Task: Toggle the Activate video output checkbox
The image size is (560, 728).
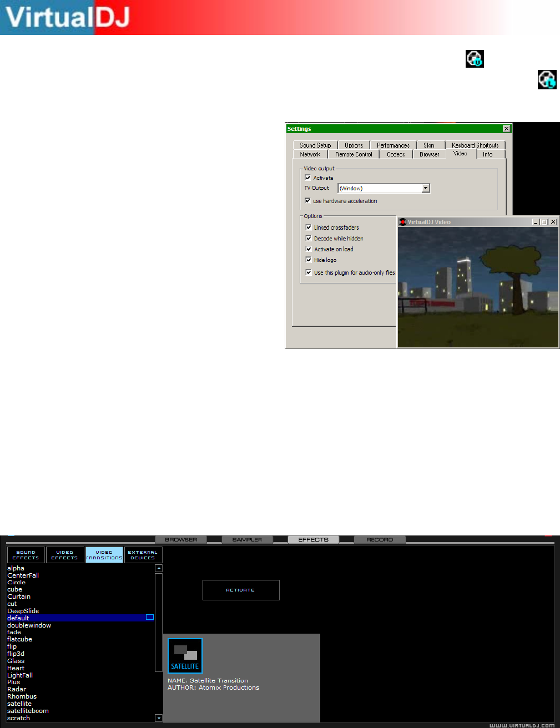Action: [x=307, y=178]
